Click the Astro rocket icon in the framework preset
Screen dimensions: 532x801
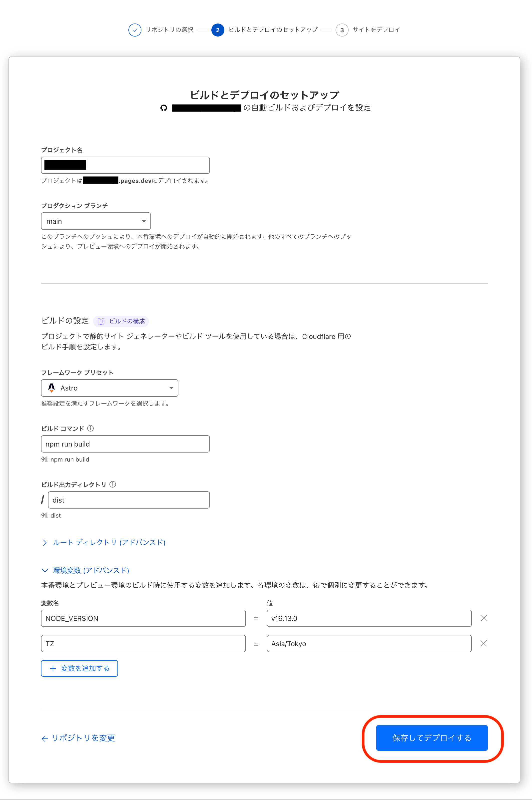(x=51, y=388)
